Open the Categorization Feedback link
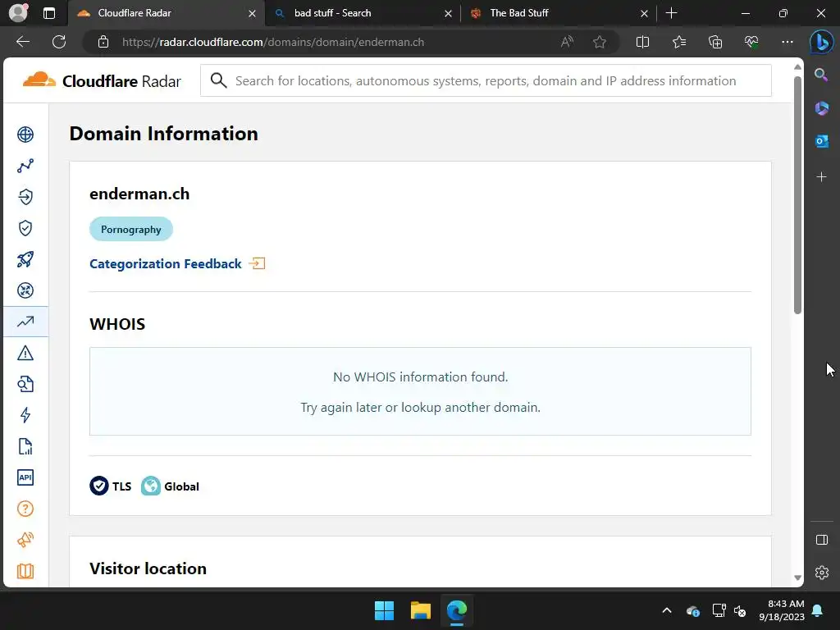 click(166, 263)
